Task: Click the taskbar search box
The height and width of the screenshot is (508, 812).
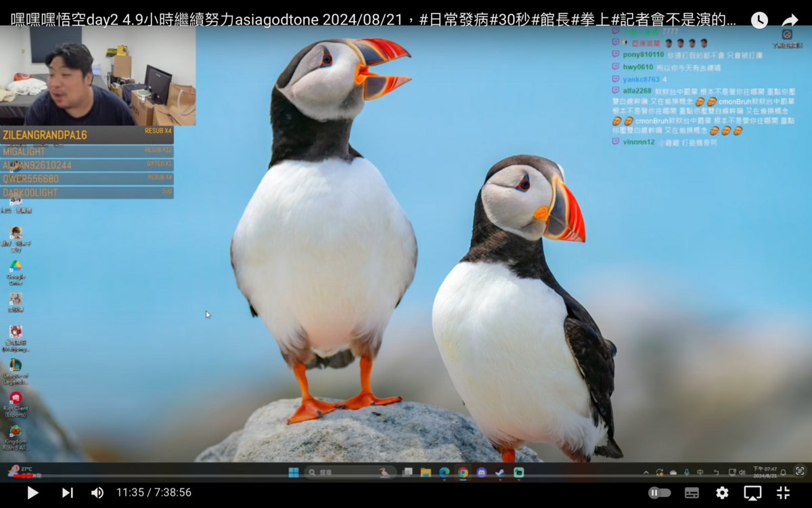Action: (x=351, y=472)
